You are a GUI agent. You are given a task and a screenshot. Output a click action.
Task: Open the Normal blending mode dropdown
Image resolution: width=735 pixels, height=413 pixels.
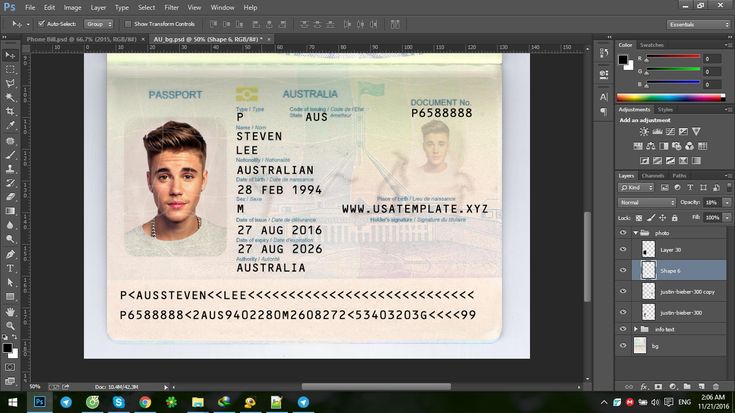[647, 203]
